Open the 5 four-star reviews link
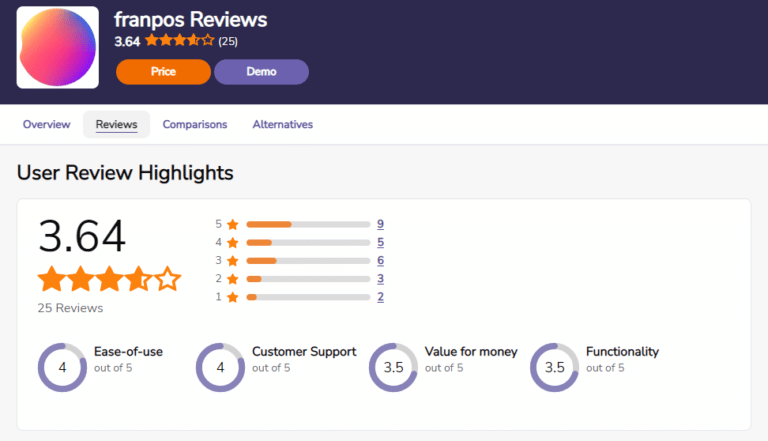 click(380, 243)
